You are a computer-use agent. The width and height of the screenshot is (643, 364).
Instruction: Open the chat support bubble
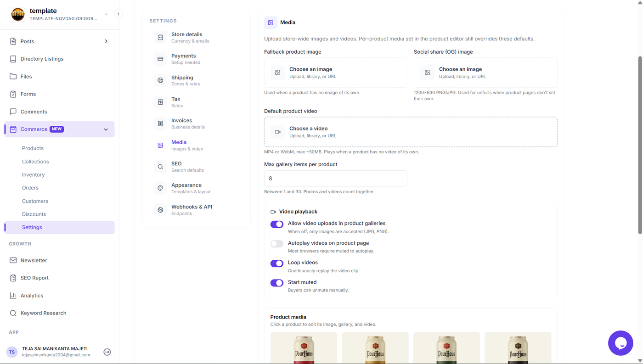(x=620, y=343)
